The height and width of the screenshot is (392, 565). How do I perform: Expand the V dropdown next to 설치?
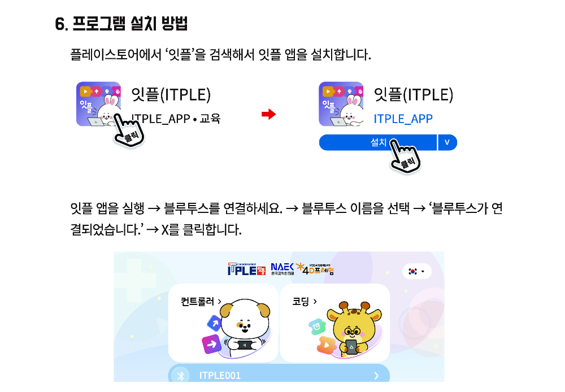[447, 142]
